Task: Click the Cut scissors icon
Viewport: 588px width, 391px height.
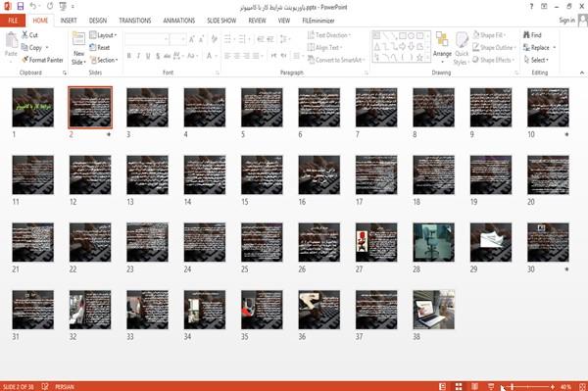Action: tap(25, 35)
